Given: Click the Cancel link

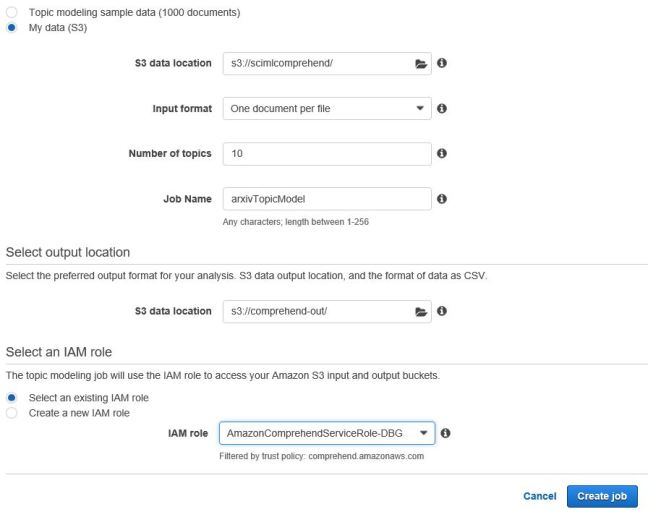Looking at the screenshot, I should point(539,496).
